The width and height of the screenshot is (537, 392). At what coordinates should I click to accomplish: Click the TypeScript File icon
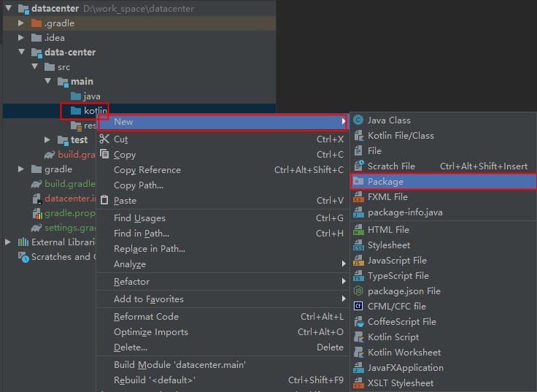[x=358, y=276]
